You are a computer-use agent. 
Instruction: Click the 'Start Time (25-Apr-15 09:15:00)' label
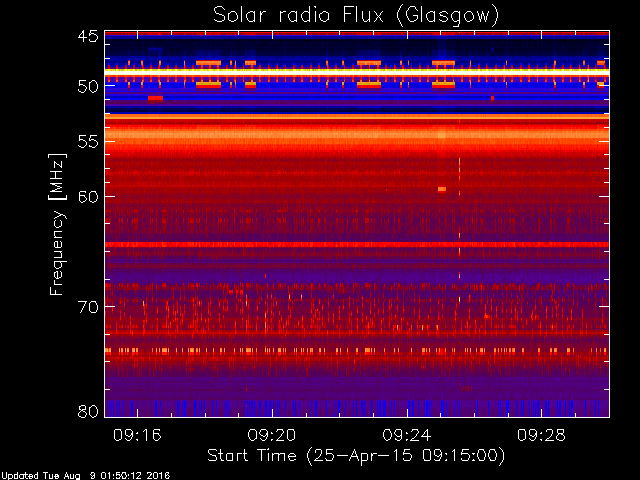(x=356, y=456)
